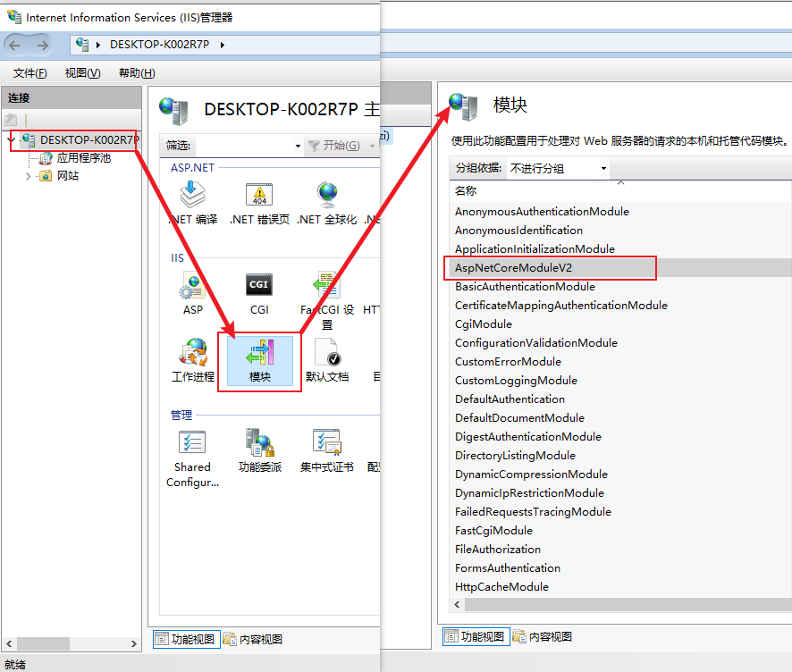Click the modules list horizontal scrollbar

628,604
